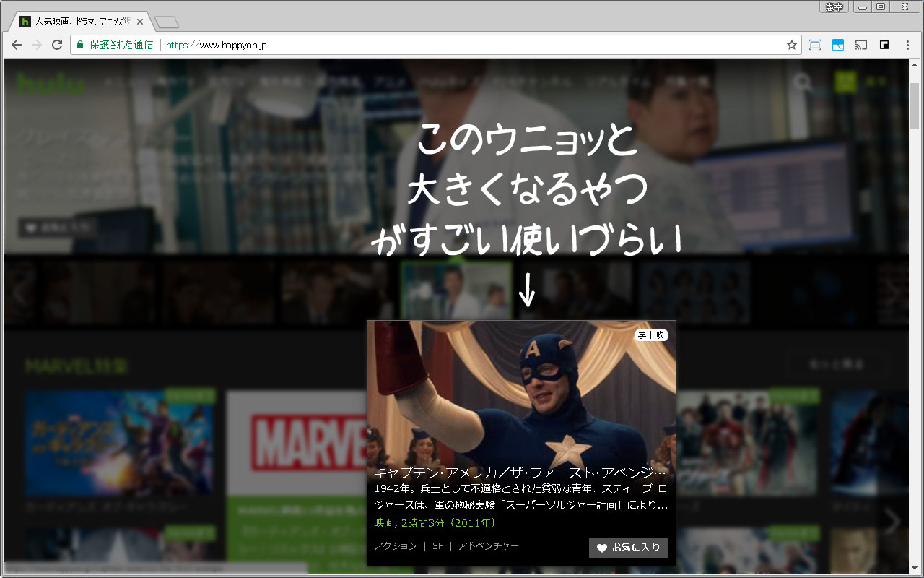Reload the page with the refresh icon
The height and width of the screenshot is (578, 924).
coord(57,45)
